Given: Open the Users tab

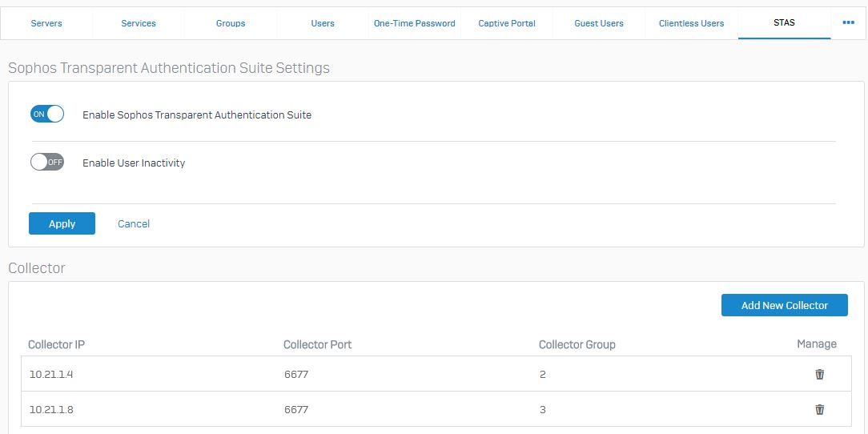Looking at the screenshot, I should pos(323,23).
